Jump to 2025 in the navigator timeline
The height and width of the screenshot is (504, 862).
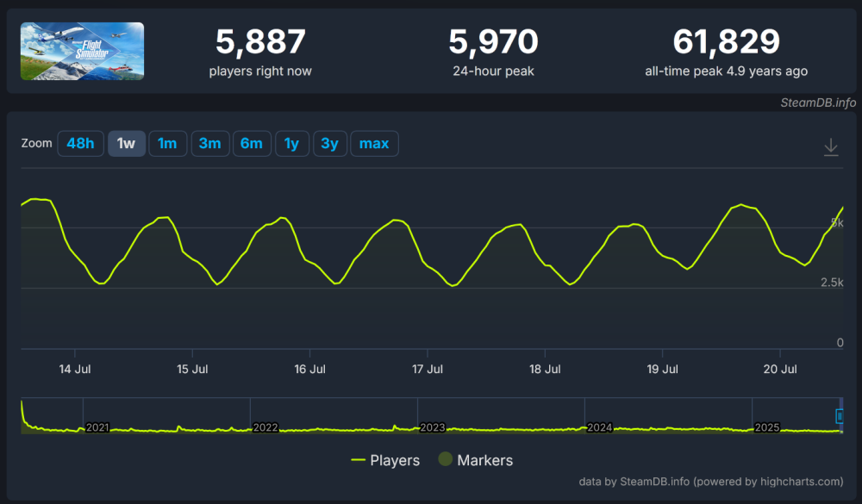(x=766, y=427)
